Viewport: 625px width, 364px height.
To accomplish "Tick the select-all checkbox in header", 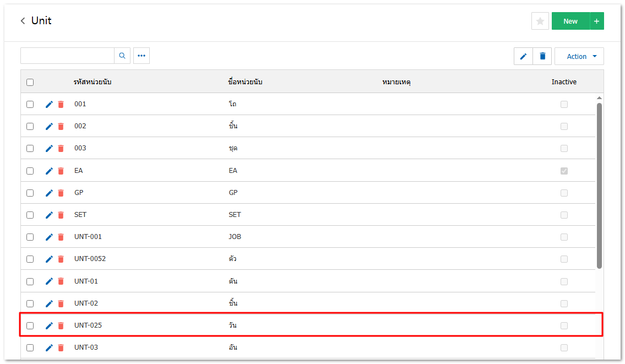I will tap(30, 82).
